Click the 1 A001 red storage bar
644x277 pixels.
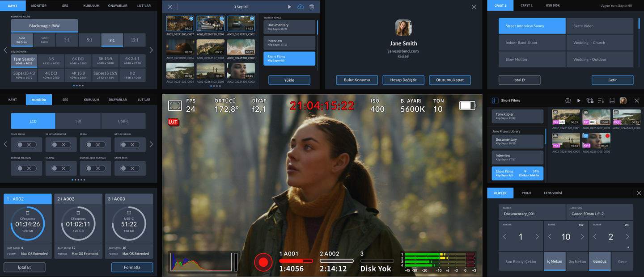[x=296, y=261]
